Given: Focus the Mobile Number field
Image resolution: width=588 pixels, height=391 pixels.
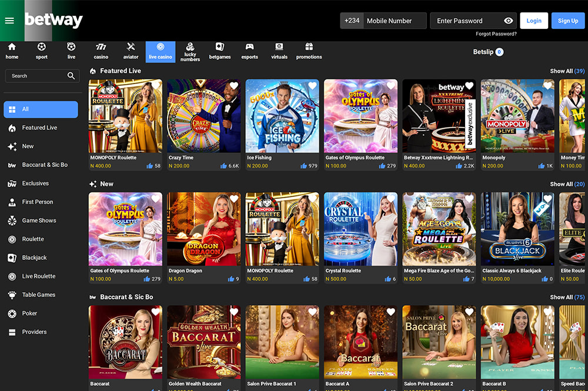Looking at the screenshot, I should coord(395,21).
